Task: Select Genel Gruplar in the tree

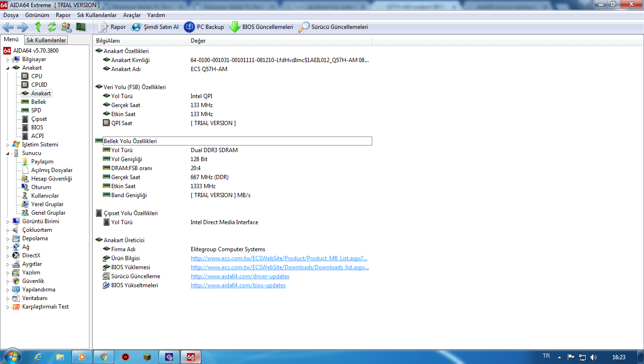Action: click(48, 213)
